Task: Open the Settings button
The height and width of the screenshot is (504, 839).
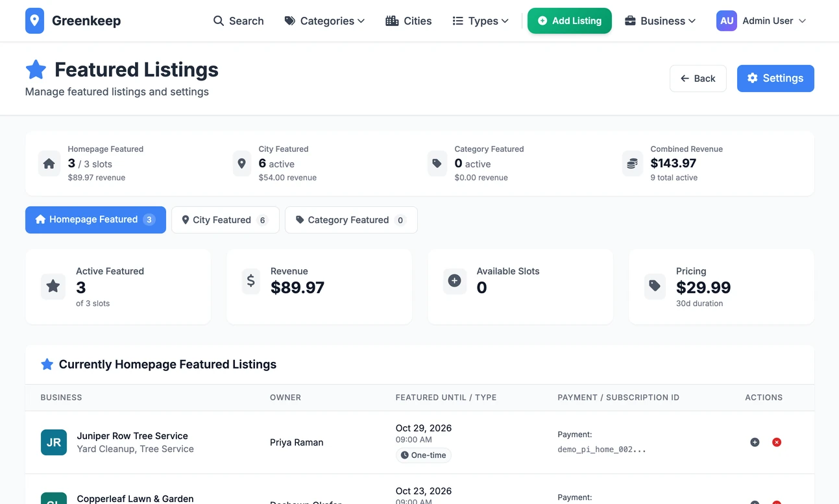Action: click(x=775, y=78)
